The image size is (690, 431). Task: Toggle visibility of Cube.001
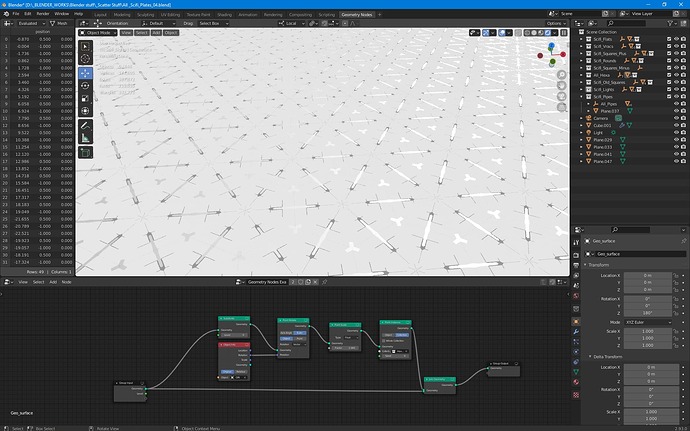pyautogui.click(x=676, y=125)
